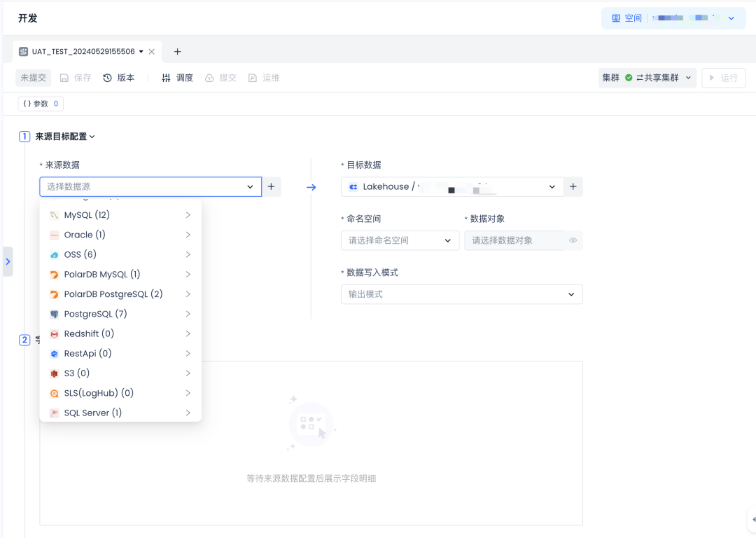This screenshot has height=538, width=756.
Task: Expand the Oracle (1) submenu arrow
Action: pos(188,235)
